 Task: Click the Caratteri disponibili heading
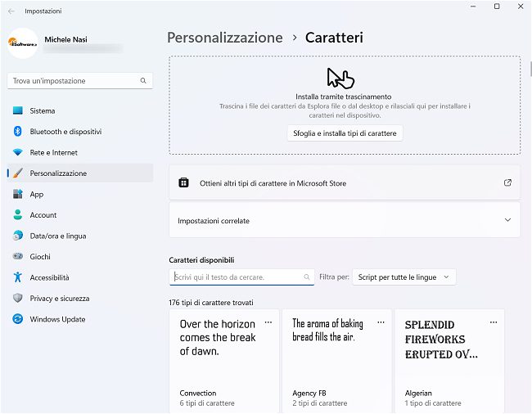click(201, 260)
